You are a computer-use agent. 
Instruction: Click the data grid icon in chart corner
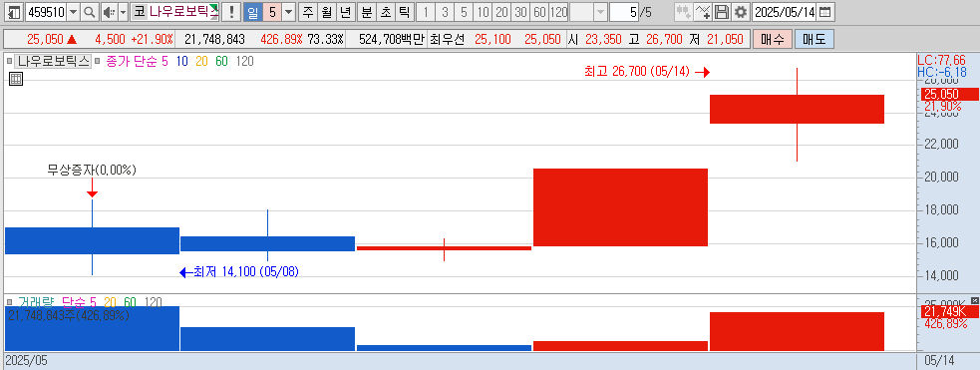[16, 78]
